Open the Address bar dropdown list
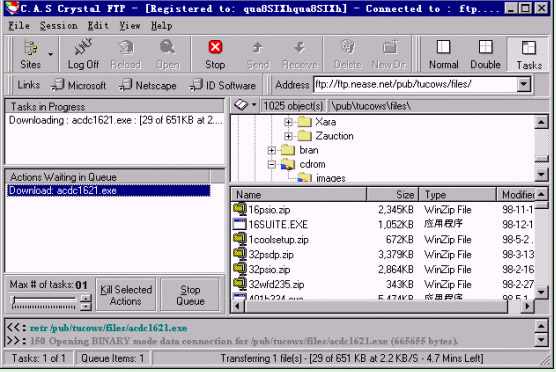The image size is (556, 372). coord(524,84)
